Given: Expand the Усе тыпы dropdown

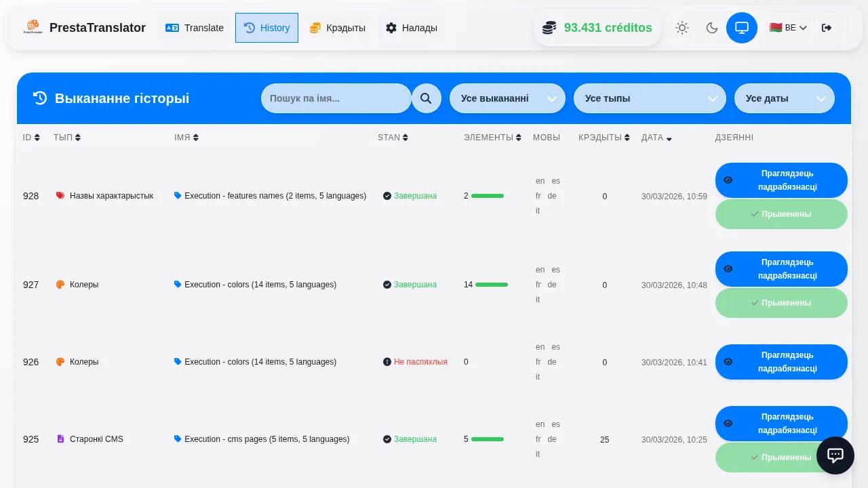Looking at the screenshot, I should pyautogui.click(x=650, y=98).
